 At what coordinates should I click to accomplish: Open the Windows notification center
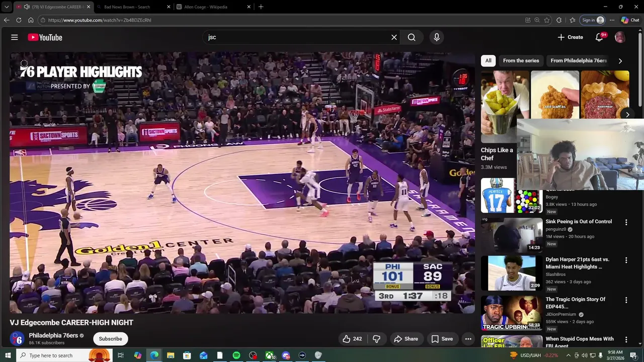[x=633, y=355]
